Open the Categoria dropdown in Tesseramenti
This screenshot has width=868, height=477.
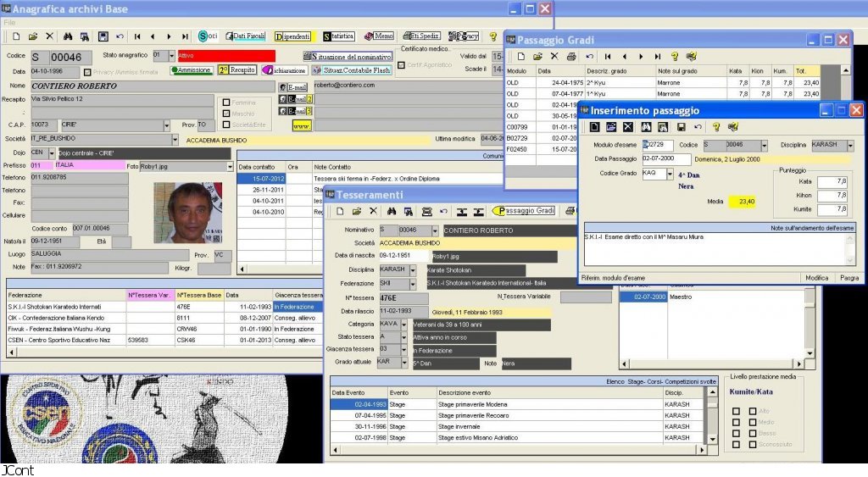pos(414,324)
